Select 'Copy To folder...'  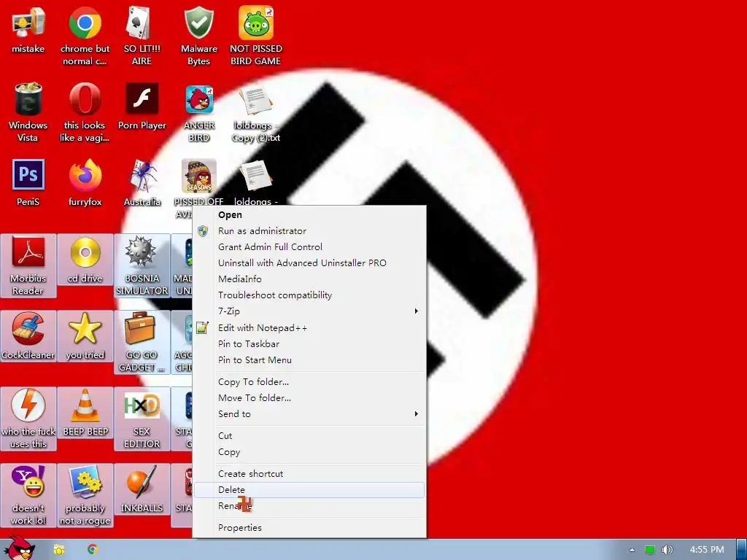click(309, 382)
